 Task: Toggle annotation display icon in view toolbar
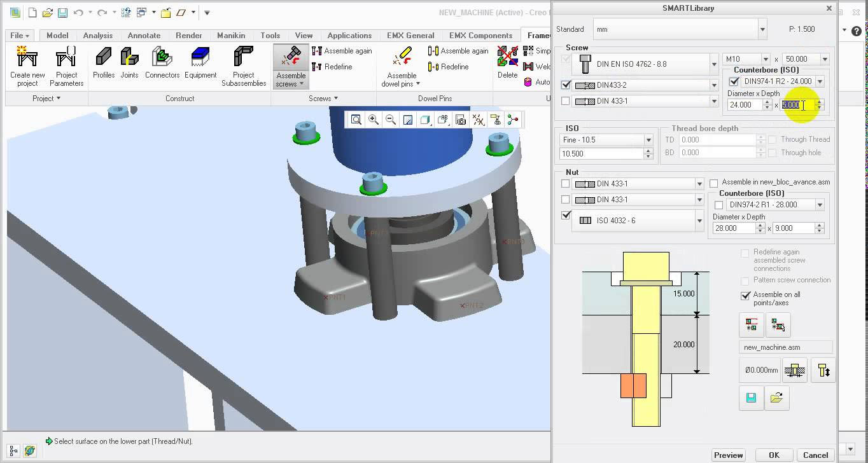[x=443, y=120]
